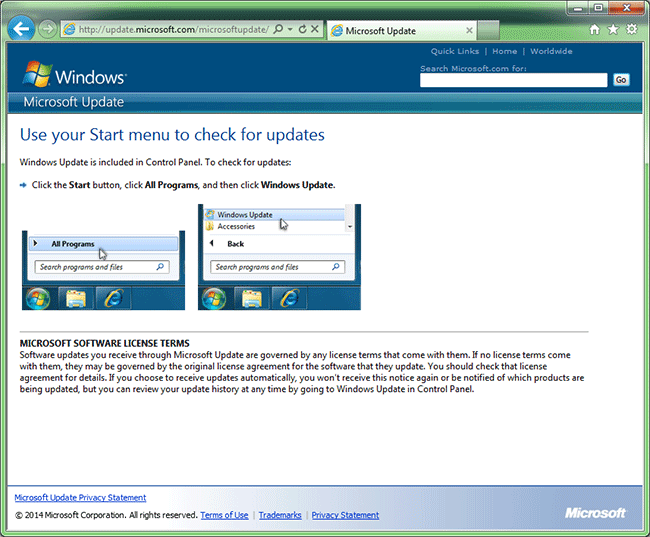Image resolution: width=650 pixels, height=537 pixels.
Task: Stop loading with the X icon
Action: 315,30
